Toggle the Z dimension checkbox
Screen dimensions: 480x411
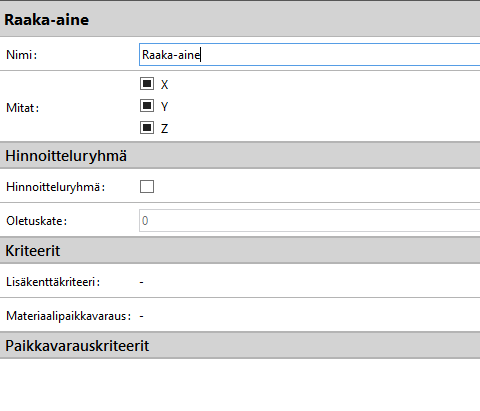[x=147, y=128]
